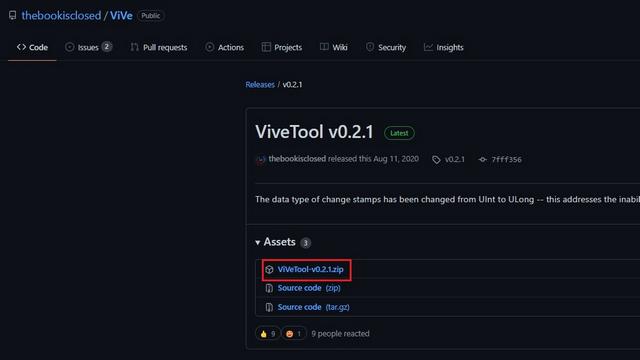Click the Security shield icon
640x360 pixels.
pyautogui.click(x=370, y=47)
